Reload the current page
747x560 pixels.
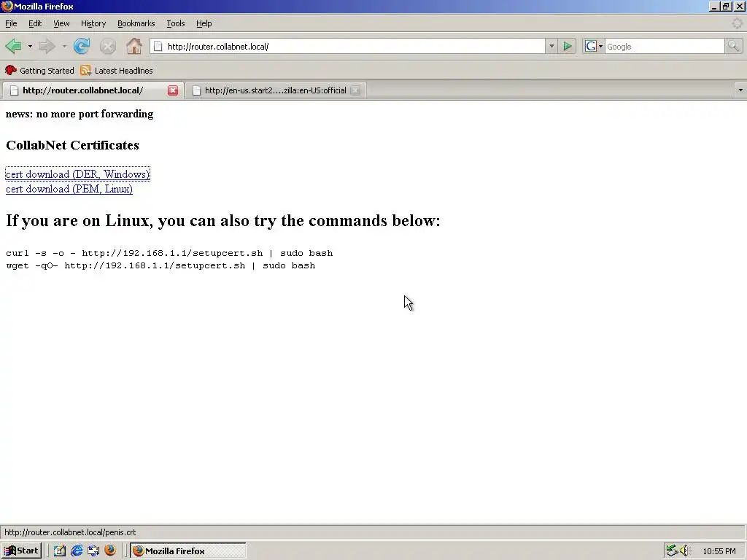82,46
